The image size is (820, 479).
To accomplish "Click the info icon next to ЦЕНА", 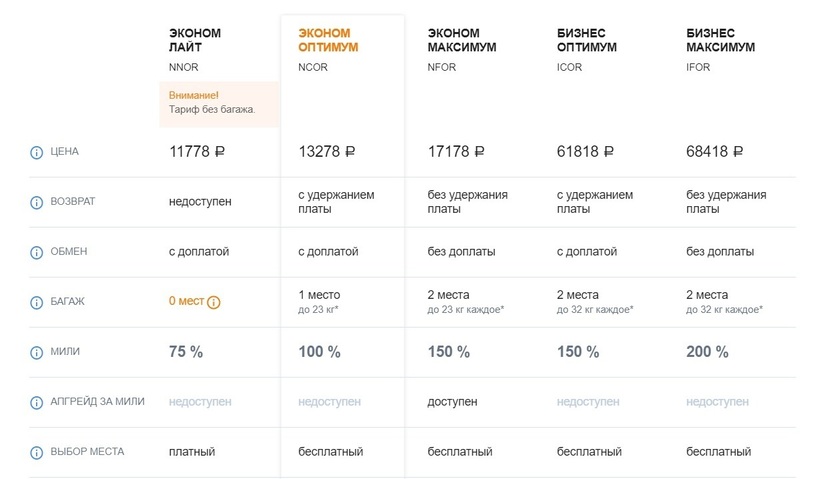I will pyautogui.click(x=37, y=152).
